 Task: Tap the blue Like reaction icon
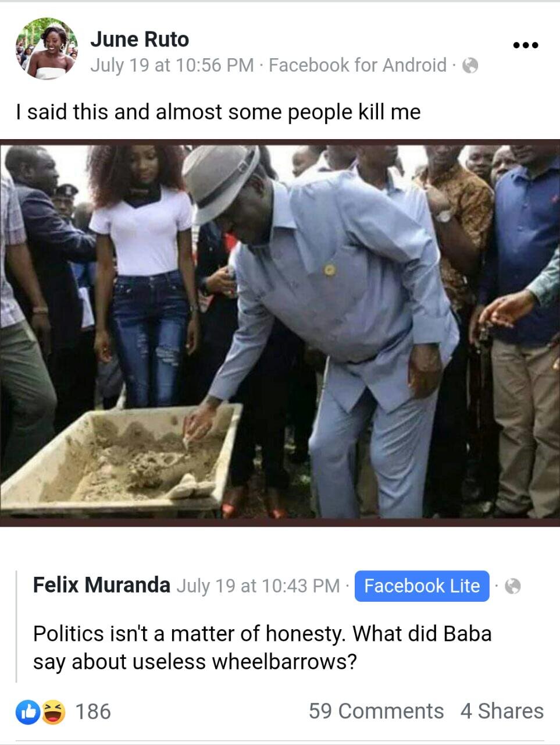[27, 712]
